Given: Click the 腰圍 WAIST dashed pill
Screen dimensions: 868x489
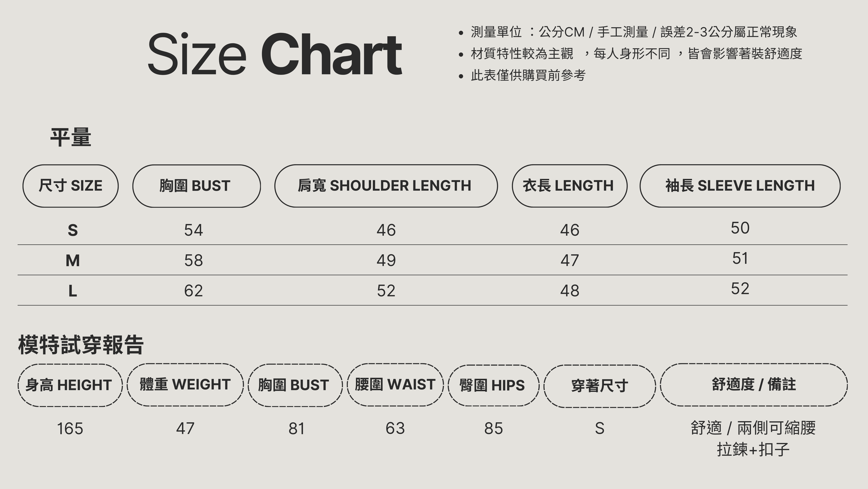Looking at the screenshot, I should point(395,385).
